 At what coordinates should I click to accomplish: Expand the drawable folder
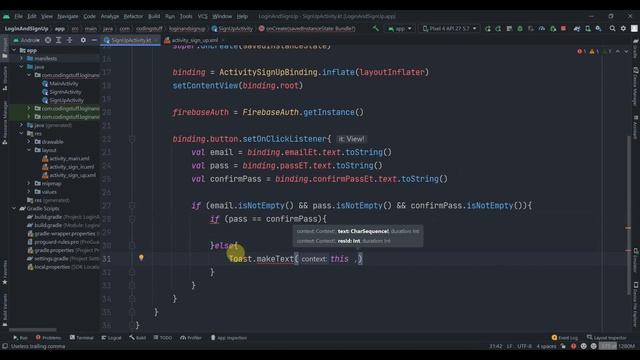29,142
